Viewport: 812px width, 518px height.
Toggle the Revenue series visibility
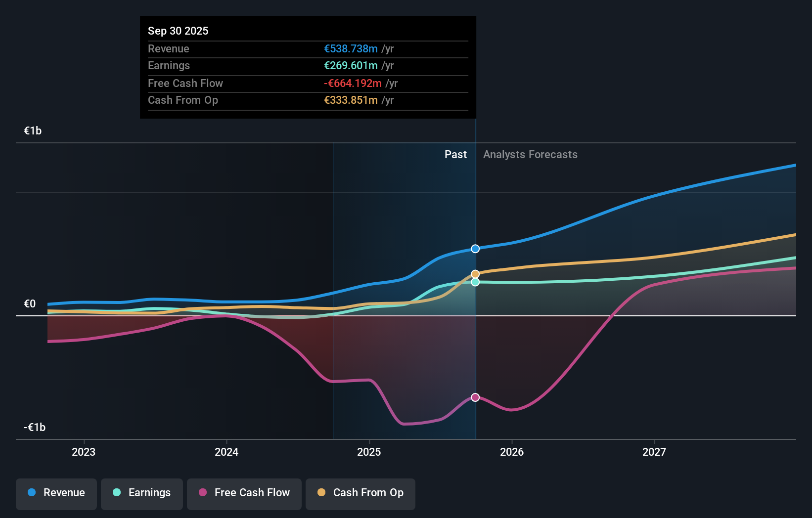tap(56, 493)
